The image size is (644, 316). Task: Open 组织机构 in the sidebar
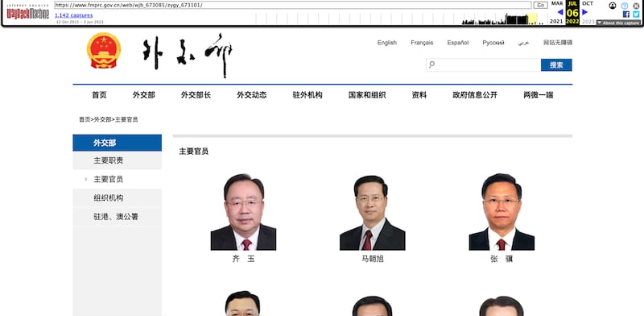click(117, 198)
